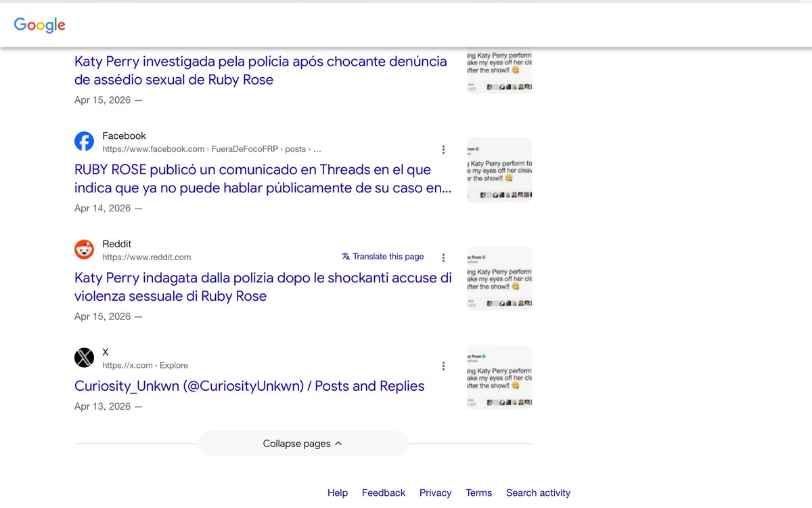
Task: Click the Reddit site name text
Action: pyautogui.click(x=116, y=244)
